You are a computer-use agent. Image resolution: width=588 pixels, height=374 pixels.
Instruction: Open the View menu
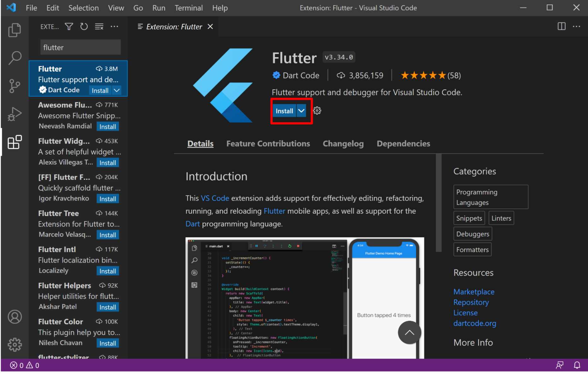click(116, 8)
